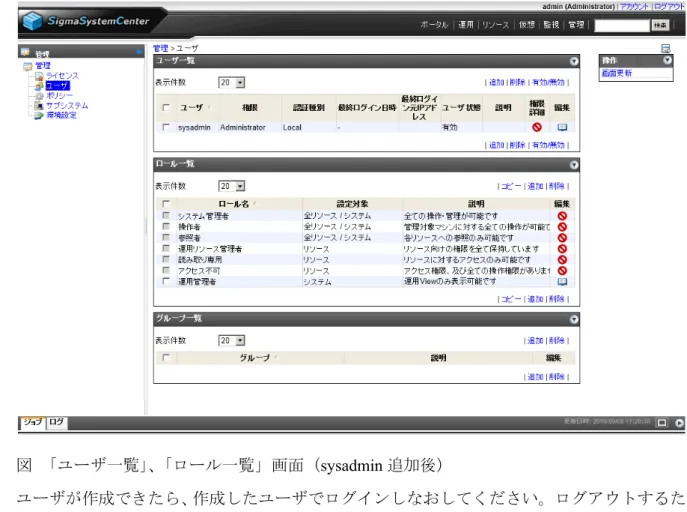Click the sysadmin user name cell
The image size is (687, 512).
tap(194, 127)
